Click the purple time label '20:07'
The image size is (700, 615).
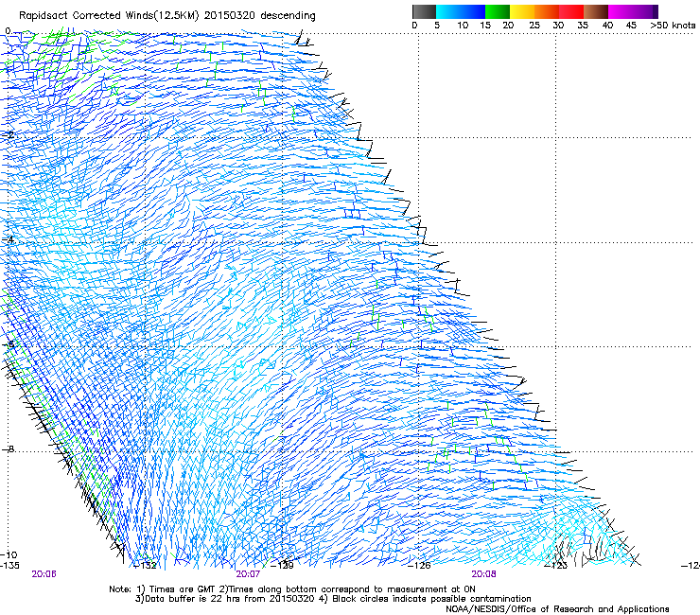click(248, 574)
